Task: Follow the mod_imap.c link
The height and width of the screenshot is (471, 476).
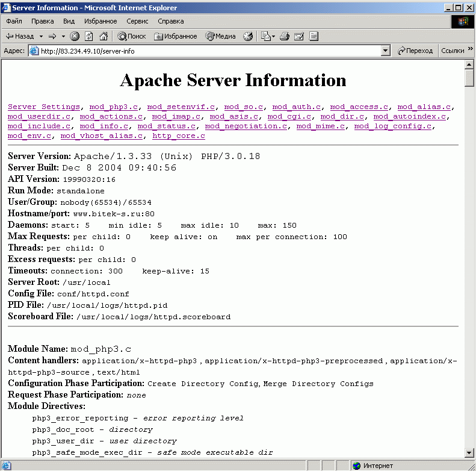Action: 176,117
